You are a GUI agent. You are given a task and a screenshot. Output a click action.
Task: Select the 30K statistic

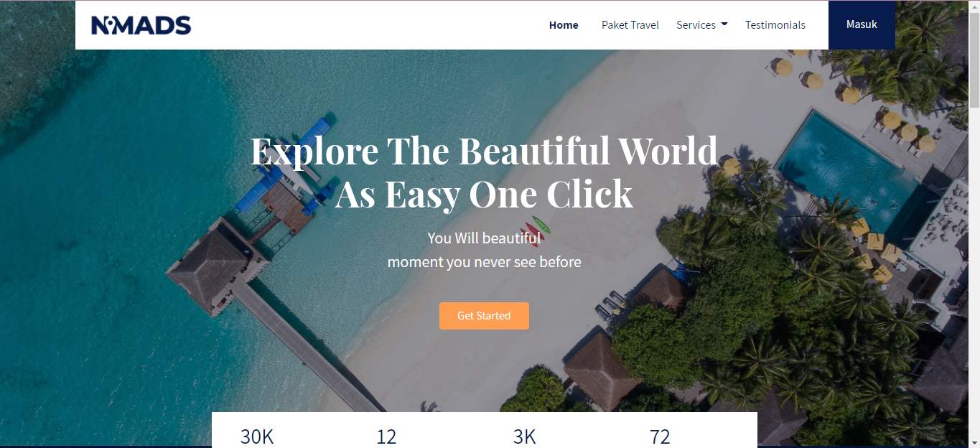point(257,437)
